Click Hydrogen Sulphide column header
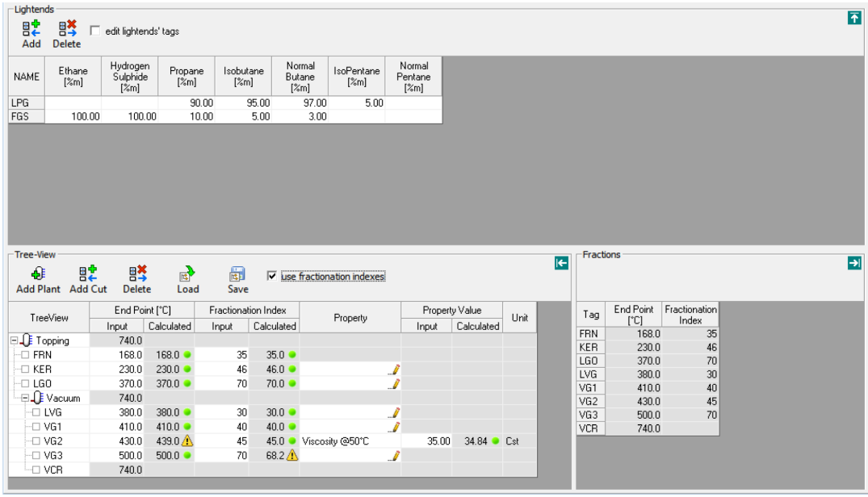The width and height of the screenshot is (868, 497). point(129,77)
